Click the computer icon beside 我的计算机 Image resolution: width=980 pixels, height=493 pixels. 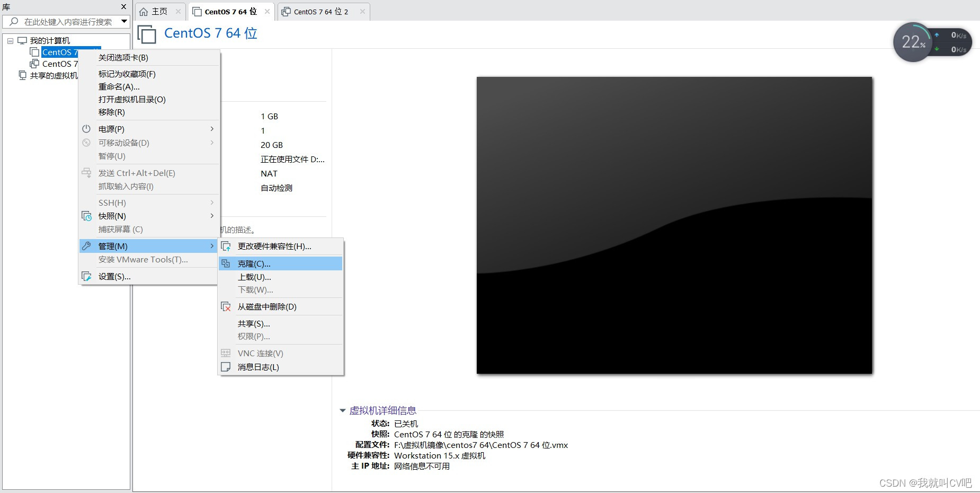click(22, 40)
